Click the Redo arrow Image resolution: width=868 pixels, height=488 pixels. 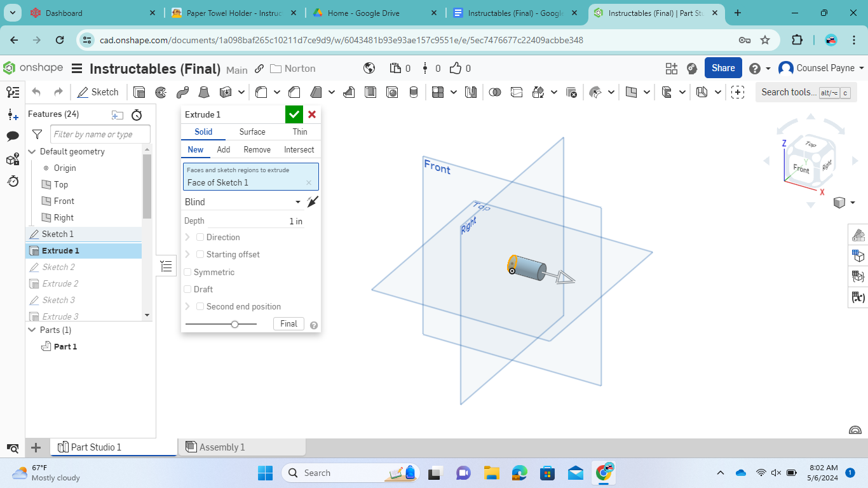click(58, 92)
